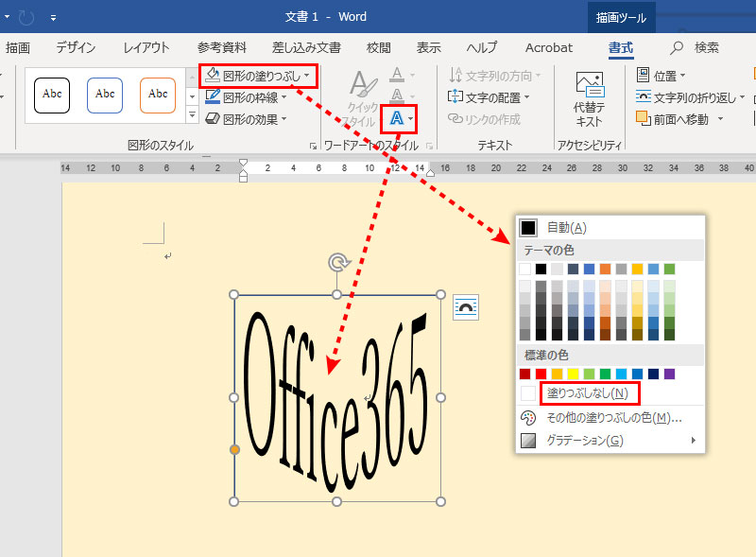Pick orange theme color swatch
Screen dimensions: 756x557
tap(605, 269)
